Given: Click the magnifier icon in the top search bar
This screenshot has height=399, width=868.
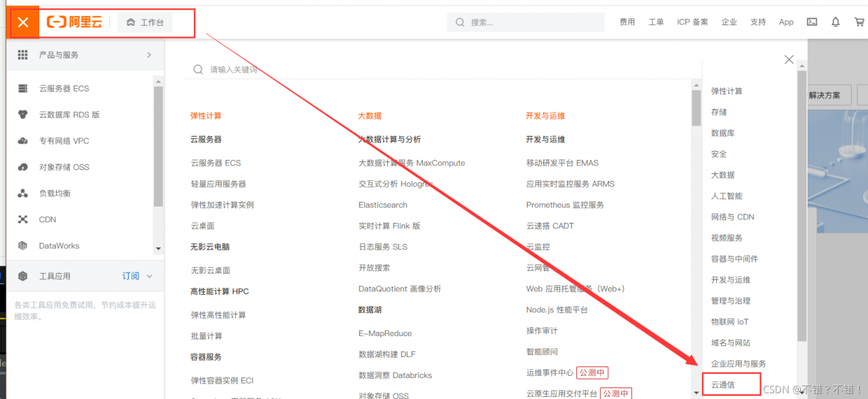Looking at the screenshot, I should pos(460,22).
